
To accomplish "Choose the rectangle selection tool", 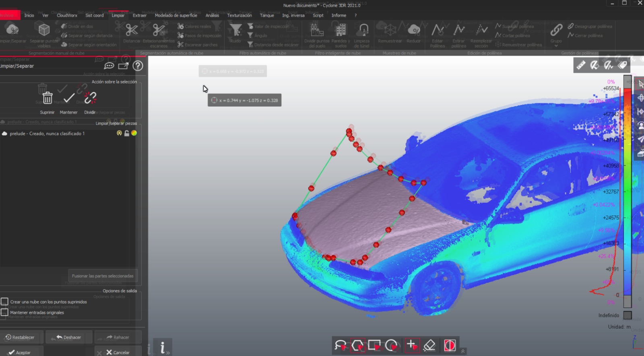I will pyautogui.click(x=374, y=346).
